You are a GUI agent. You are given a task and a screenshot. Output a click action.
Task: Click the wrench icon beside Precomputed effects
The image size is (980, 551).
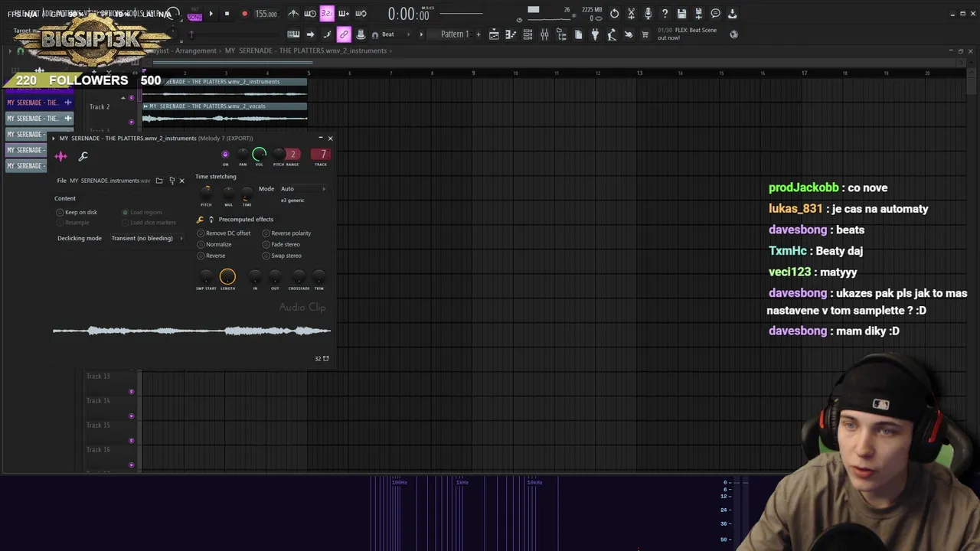[201, 220]
